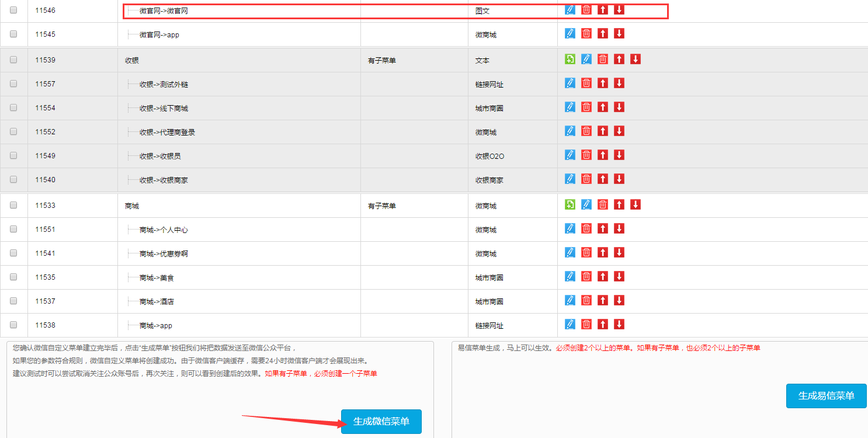The height and width of the screenshot is (438, 868).
Task: Move 商城->个人中心 row down
Action: (619, 228)
